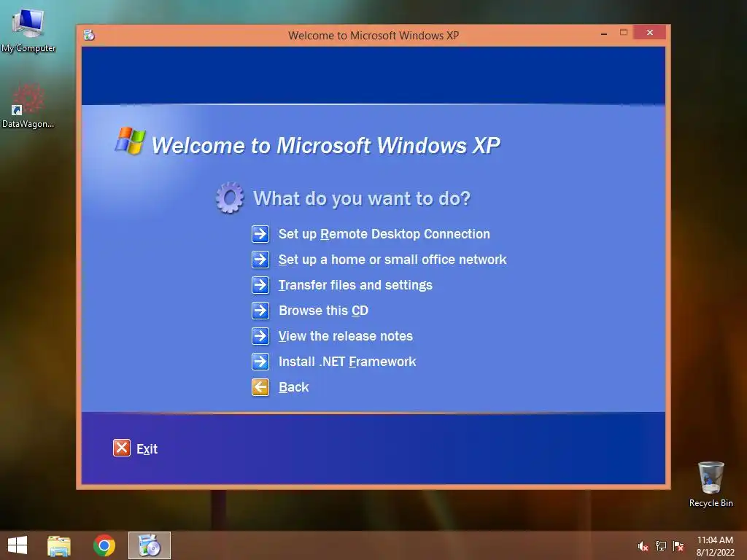The width and height of the screenshot is (747, 560).
Task: Select the My Computer desktop icon
Action: [28, 31]
